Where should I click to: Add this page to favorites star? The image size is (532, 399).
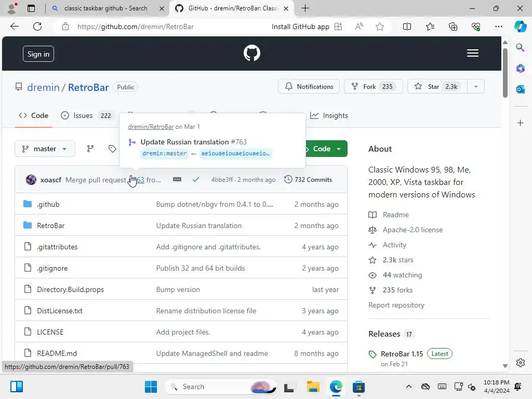[380, 26]
